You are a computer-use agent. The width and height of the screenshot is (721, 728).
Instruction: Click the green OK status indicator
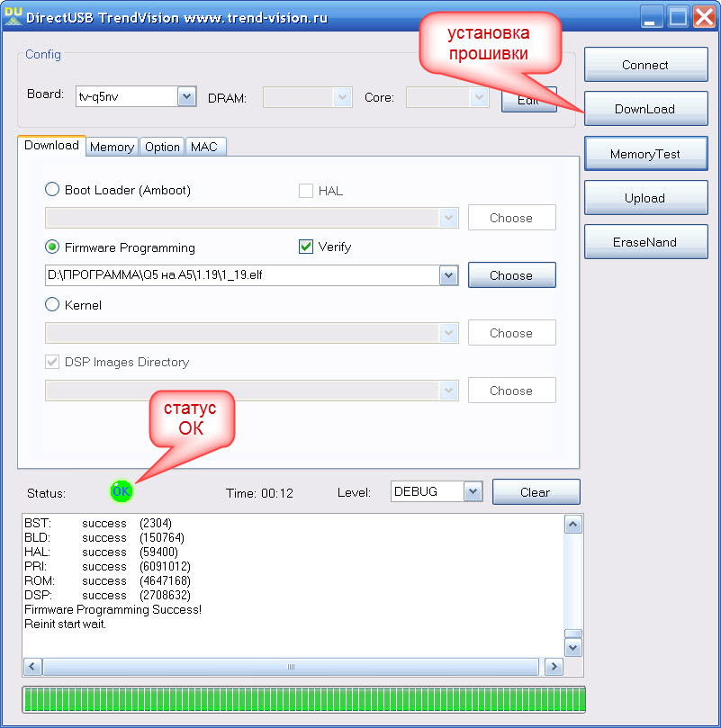tap(121, 491)
